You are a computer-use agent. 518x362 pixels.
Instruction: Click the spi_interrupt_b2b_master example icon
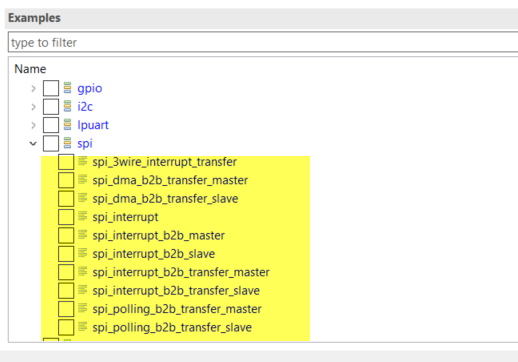(83, 235)
